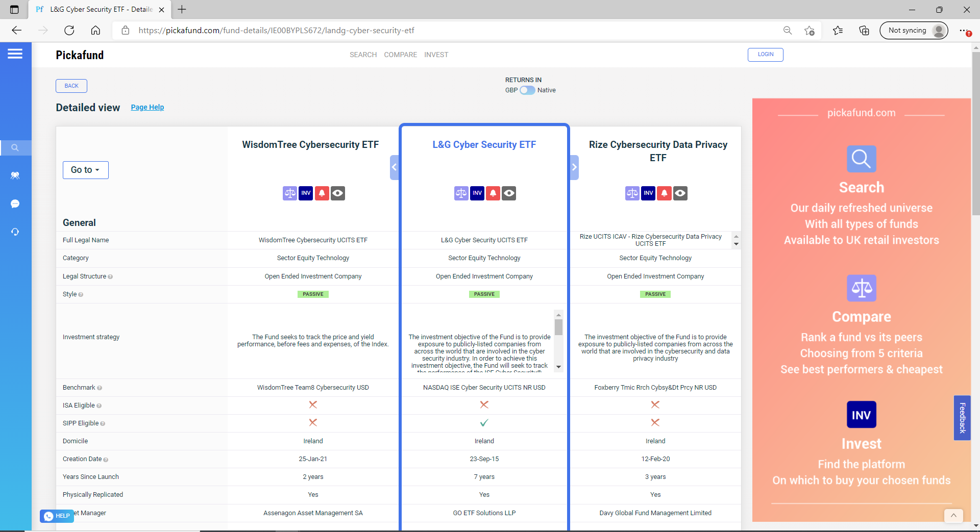Click the INV invest icon under WisdomTree Cybersecurity ETF
Screen dimensions: 980x532
point(306,193)
